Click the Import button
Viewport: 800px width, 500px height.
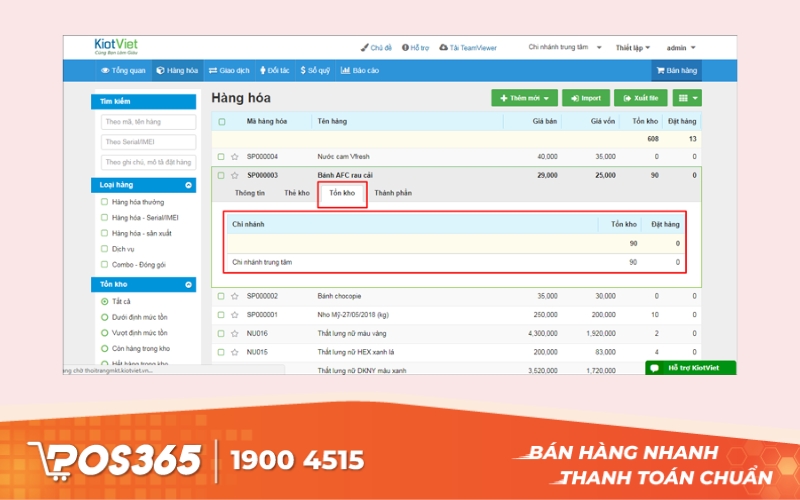[x=586, y=98]
